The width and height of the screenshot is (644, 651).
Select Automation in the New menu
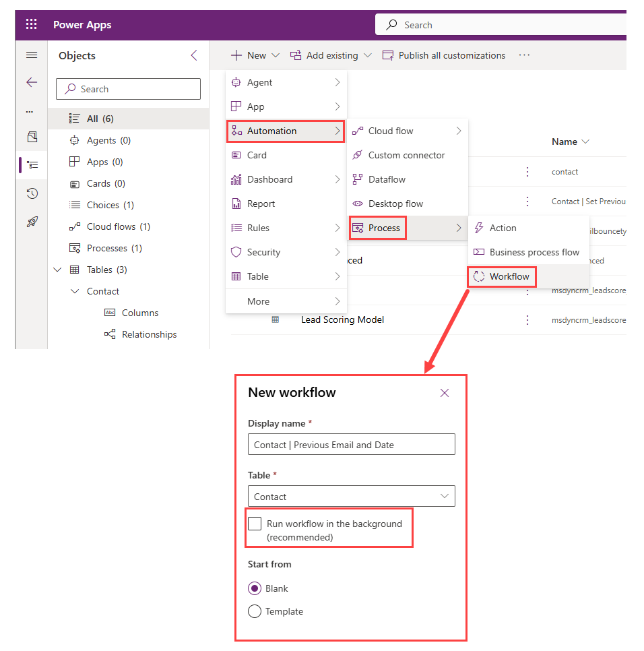[x=286, y=131]
